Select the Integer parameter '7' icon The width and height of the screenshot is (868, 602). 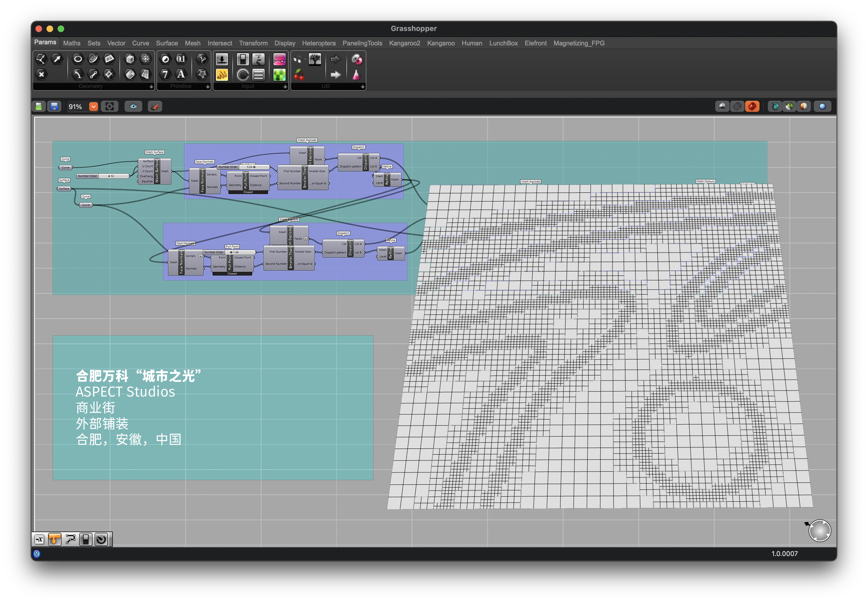click(165, 74)
